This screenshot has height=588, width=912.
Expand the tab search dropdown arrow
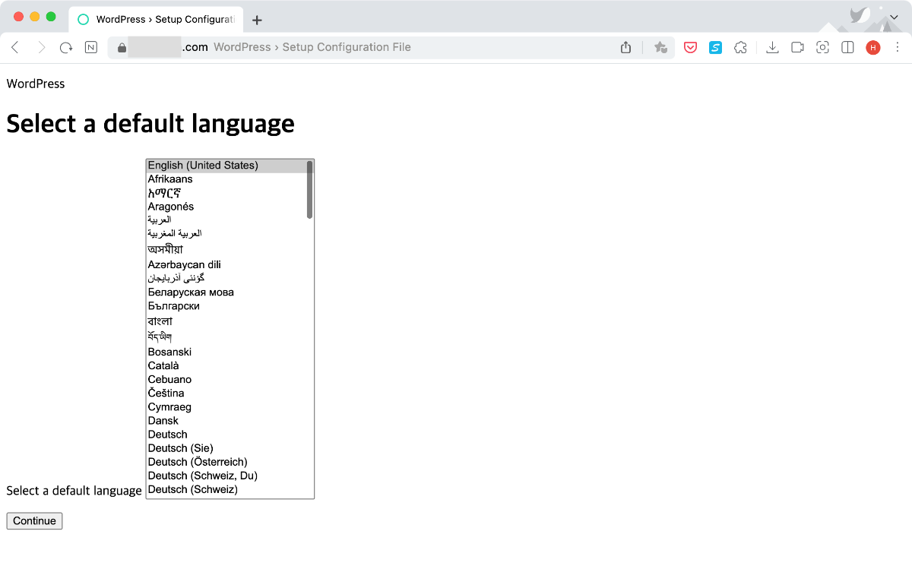893,15
